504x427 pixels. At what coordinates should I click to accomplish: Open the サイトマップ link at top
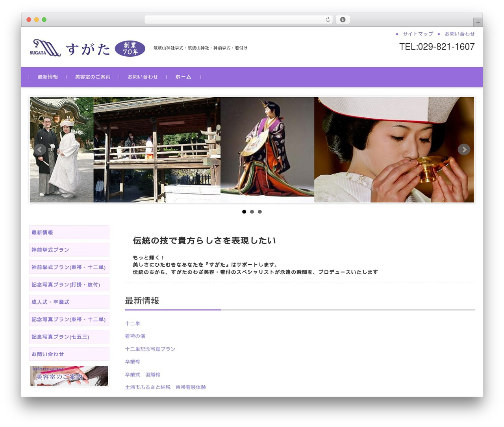tap(418, 34)
